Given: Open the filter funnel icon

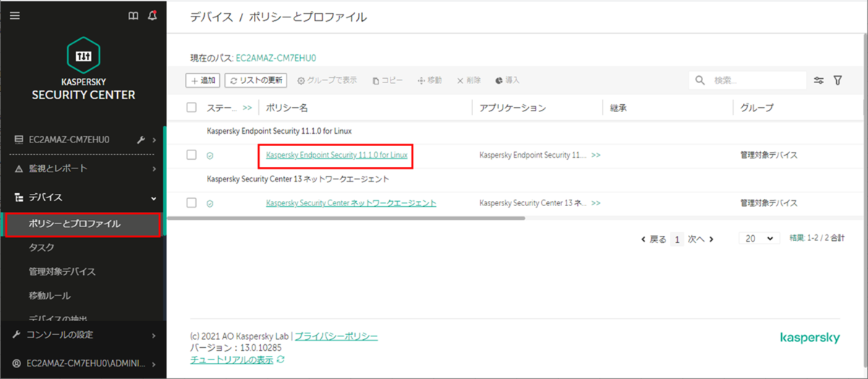Looking at the screenshot, I should [838, 80].
